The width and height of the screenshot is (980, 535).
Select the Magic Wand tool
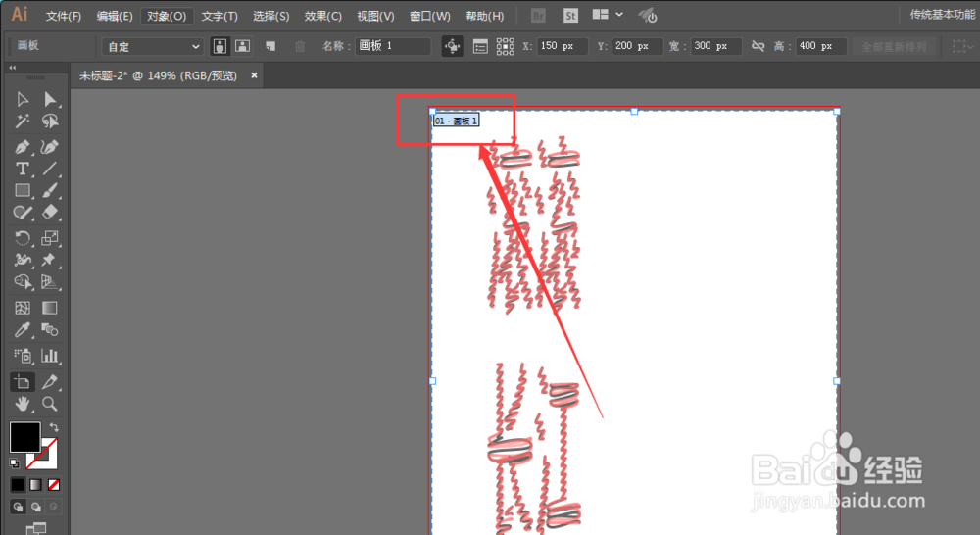tap(23, 122)
